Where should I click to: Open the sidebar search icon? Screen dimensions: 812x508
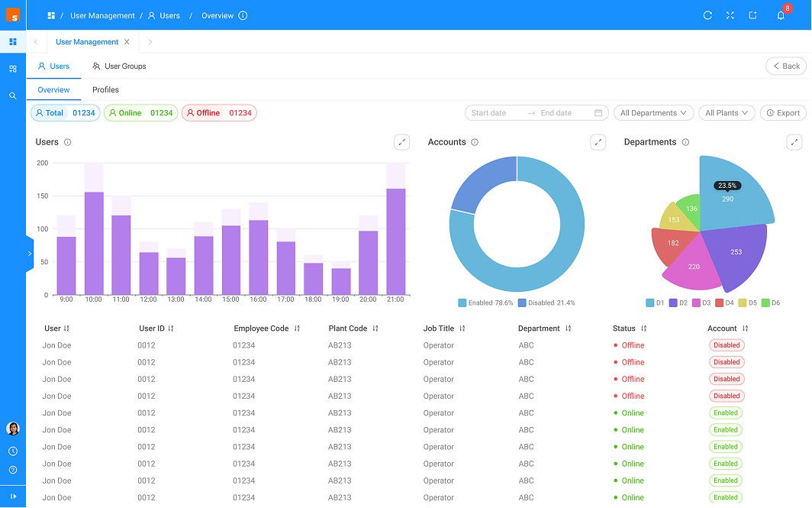click(13, 96)
